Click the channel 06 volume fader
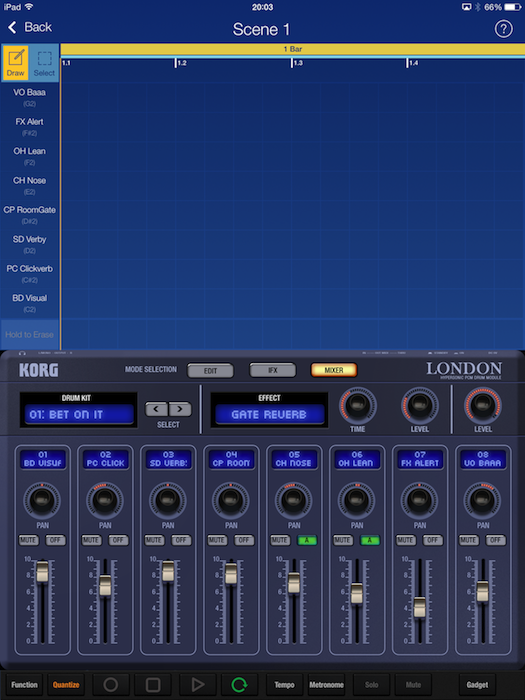The width and height of the screenshot is (525, 700). coord(357,593)
